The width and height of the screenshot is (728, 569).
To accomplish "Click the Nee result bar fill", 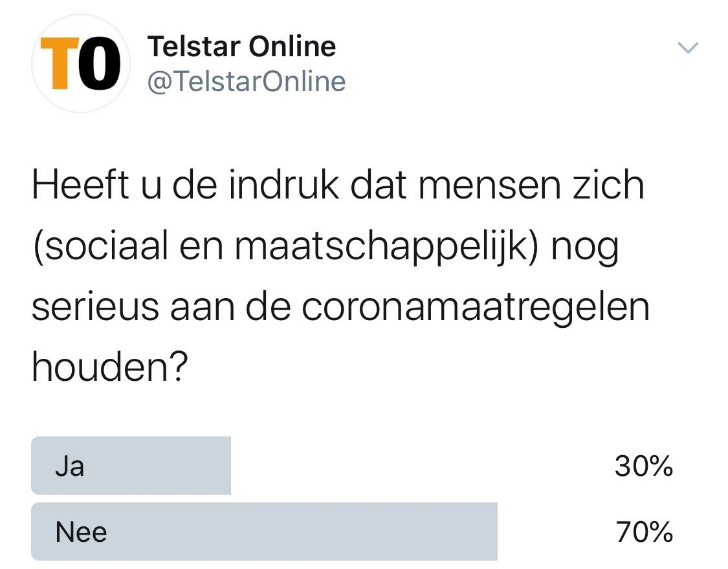I will tap(264, 531).
